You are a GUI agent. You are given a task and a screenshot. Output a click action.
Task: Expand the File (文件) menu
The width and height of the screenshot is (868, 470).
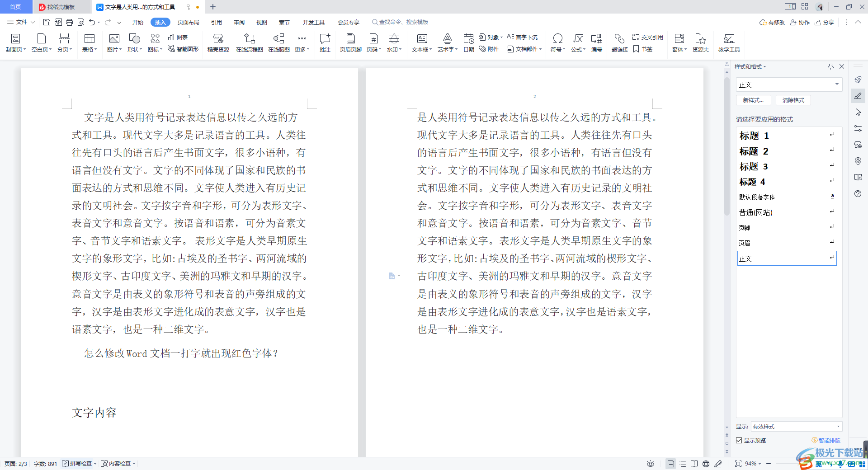21,22
